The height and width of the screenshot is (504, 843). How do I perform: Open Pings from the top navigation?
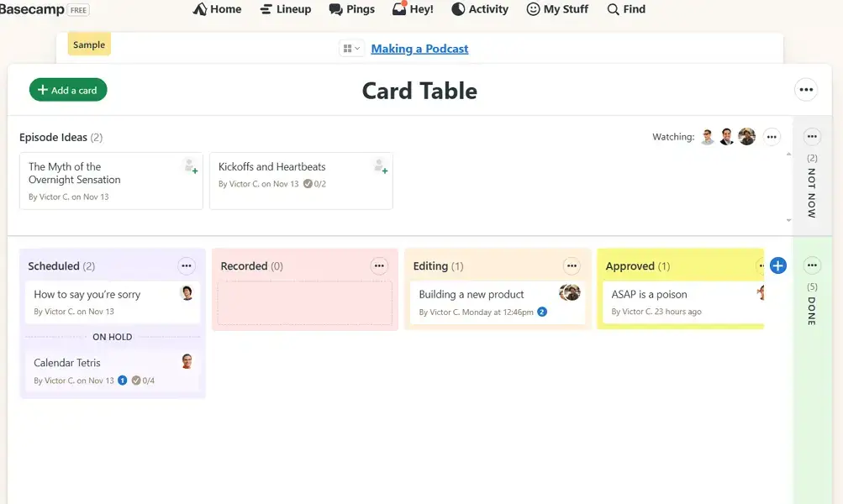351,9
